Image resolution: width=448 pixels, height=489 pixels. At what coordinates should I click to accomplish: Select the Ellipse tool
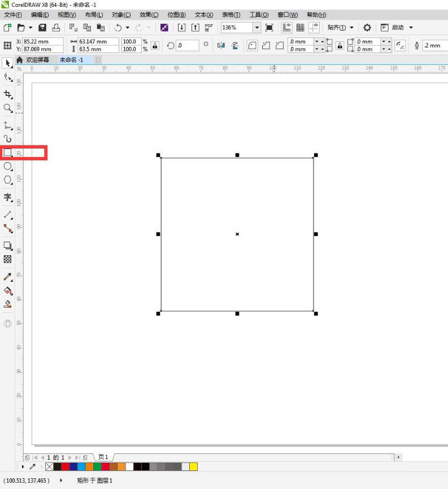[8, 166]
